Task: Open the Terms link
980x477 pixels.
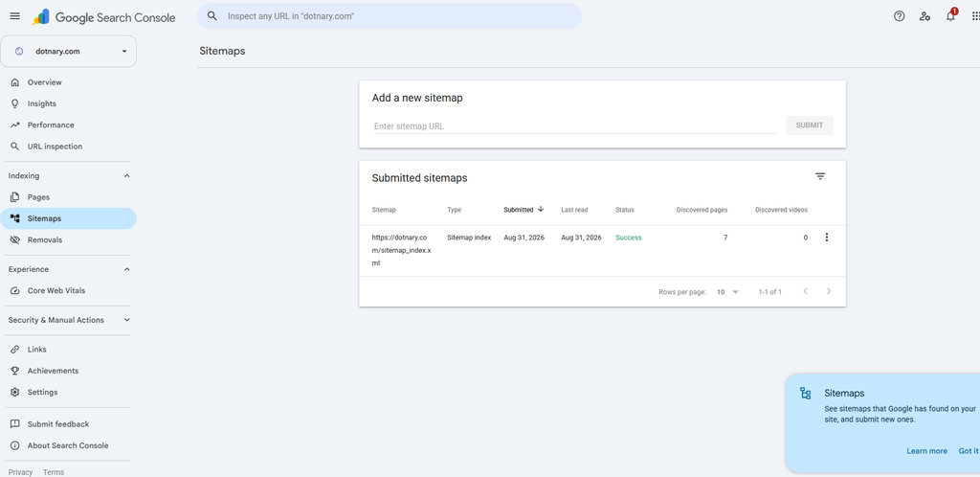Action: point(54,472)
